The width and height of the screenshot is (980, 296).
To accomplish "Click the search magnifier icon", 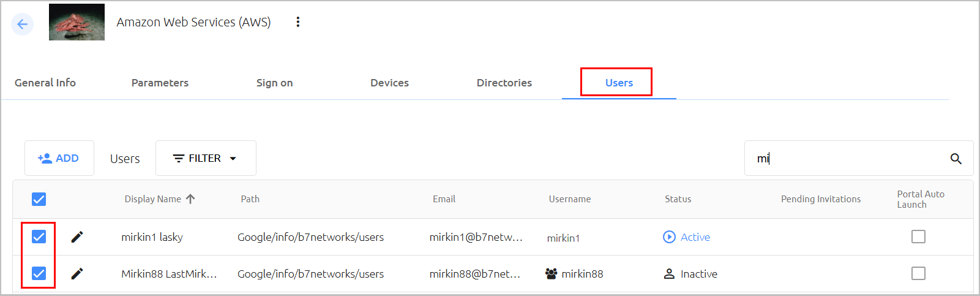I will [956, 159].
